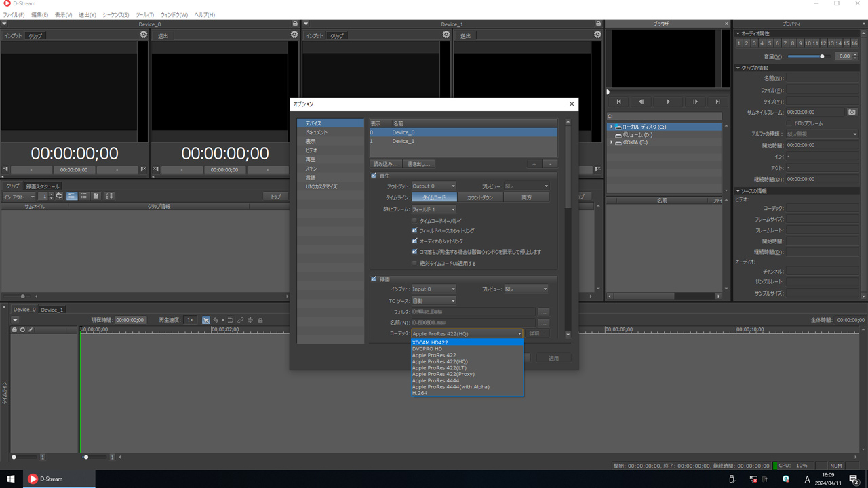
Task: Expand the ローカル ディスク (C:) tree node
Action: click(611, 127)
